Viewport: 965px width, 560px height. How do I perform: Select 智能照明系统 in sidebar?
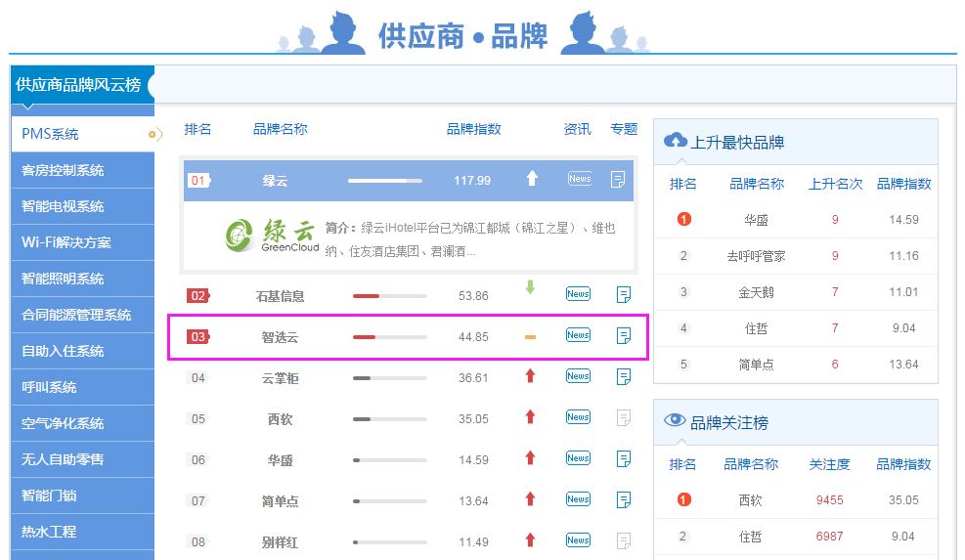pyautogui.click(x=82, y=279)
